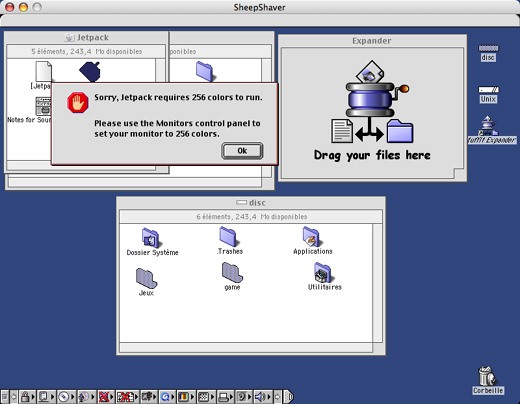
Task: Open the Dossier Système folder
Action: click(150, 237)
